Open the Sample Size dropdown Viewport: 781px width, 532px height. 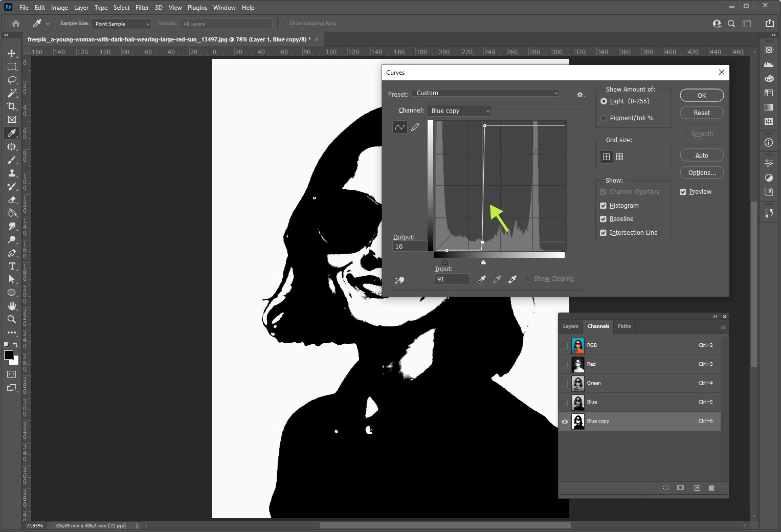(x=122, y=24)
